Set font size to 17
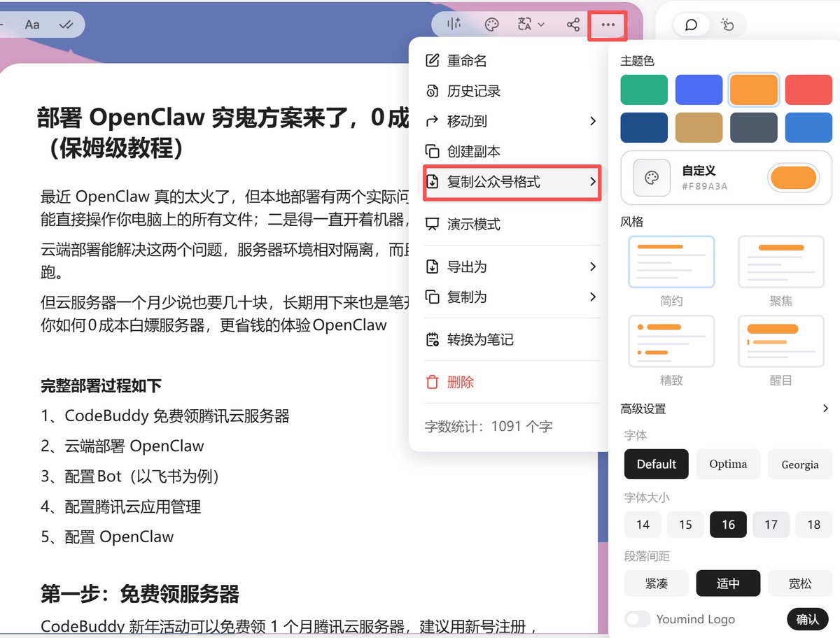Screen dimensions: 840x638 pos(771,525)
